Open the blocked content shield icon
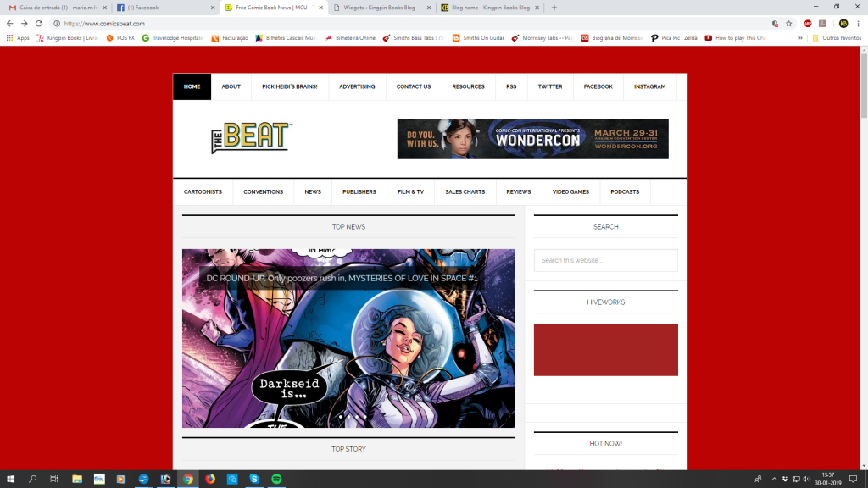Screen dimensions: 868x488 [x=775, y=23]
